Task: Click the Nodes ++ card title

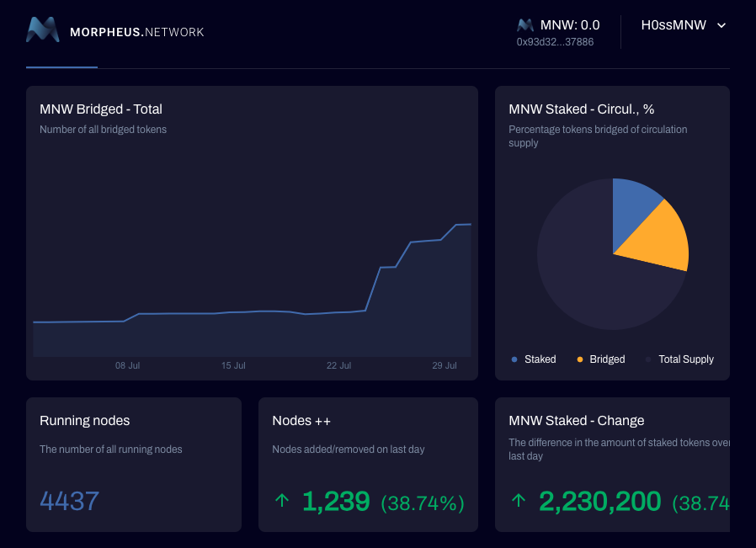Action: [x=301, y=421]
